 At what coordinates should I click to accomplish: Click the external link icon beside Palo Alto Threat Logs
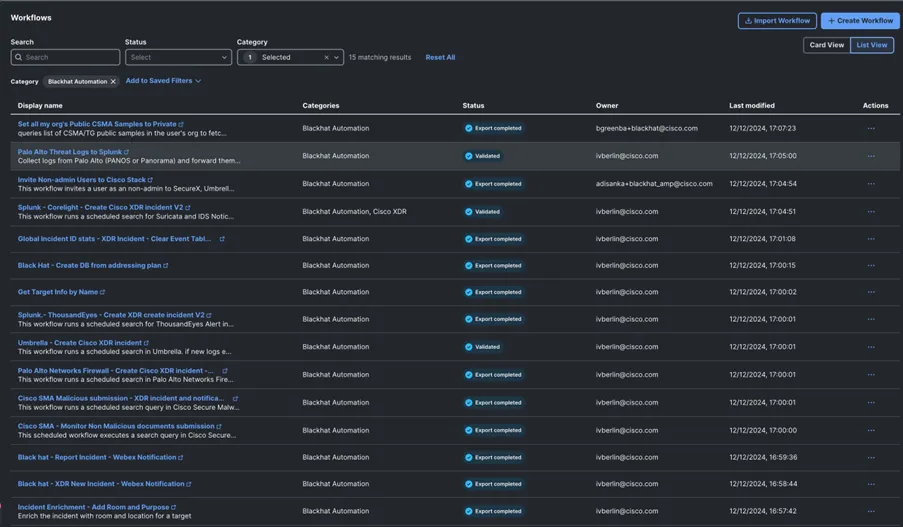click(126, 152)
